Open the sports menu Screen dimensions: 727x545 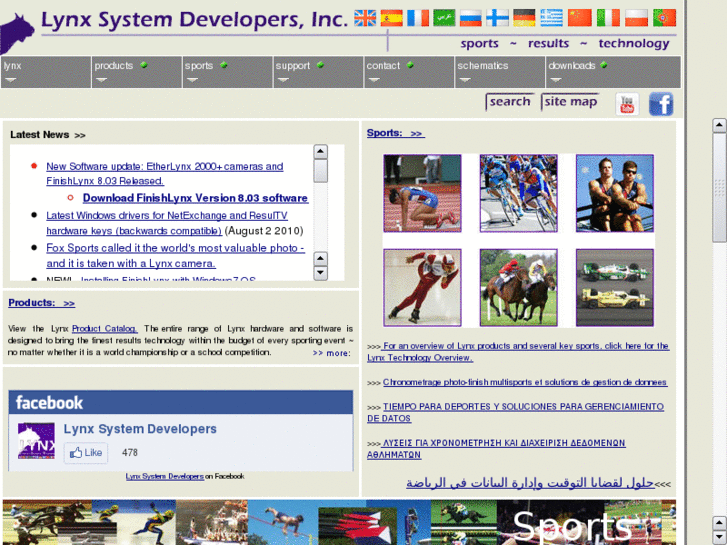[x=227, y=72]
